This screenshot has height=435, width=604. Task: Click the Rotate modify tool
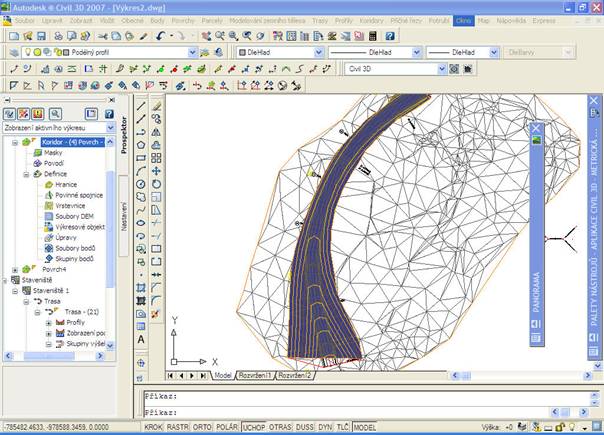point(156,184)
